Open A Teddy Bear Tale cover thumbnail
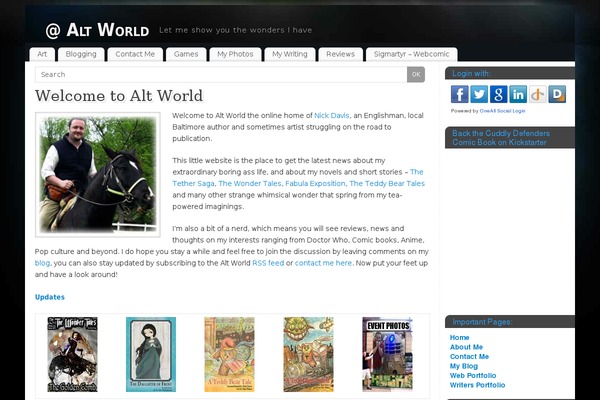The width and height of the screenshot is (600, 400). click(230, 354)
